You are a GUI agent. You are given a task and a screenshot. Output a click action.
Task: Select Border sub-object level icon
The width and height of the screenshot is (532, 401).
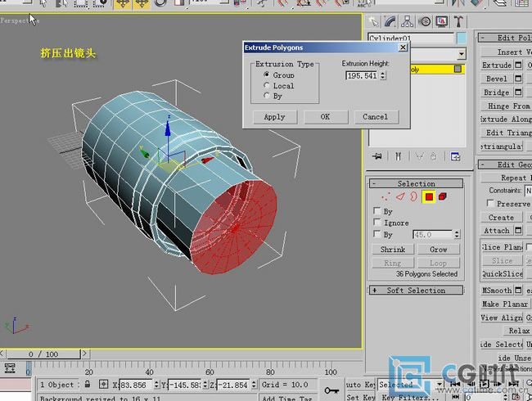pyautogui.click(x=413, y=196)
